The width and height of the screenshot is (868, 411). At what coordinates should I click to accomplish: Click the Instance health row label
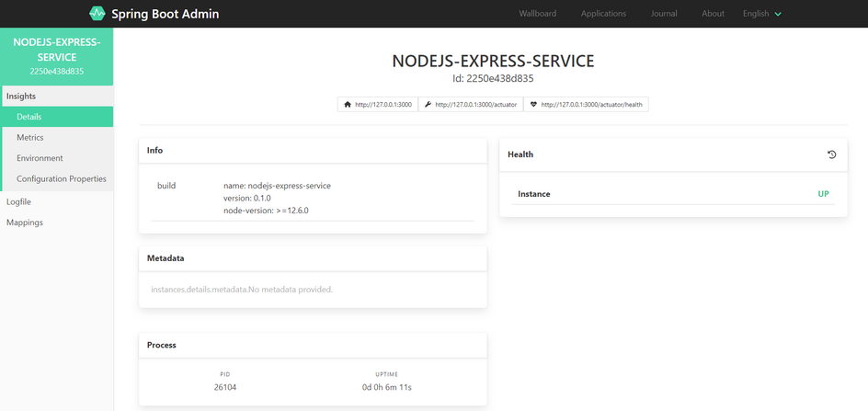[x=533, y=194]
